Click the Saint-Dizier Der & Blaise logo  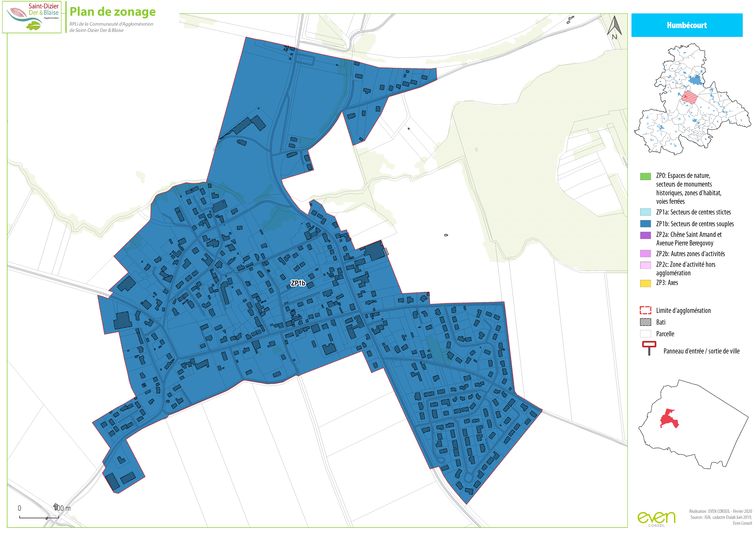coord(32,17)
